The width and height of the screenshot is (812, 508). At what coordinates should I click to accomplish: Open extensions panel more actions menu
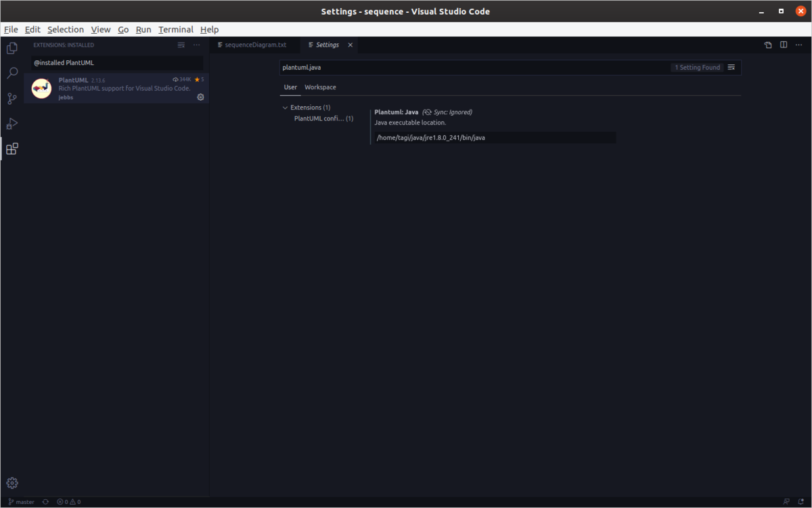pyautogui.click(x=197, y=45)
